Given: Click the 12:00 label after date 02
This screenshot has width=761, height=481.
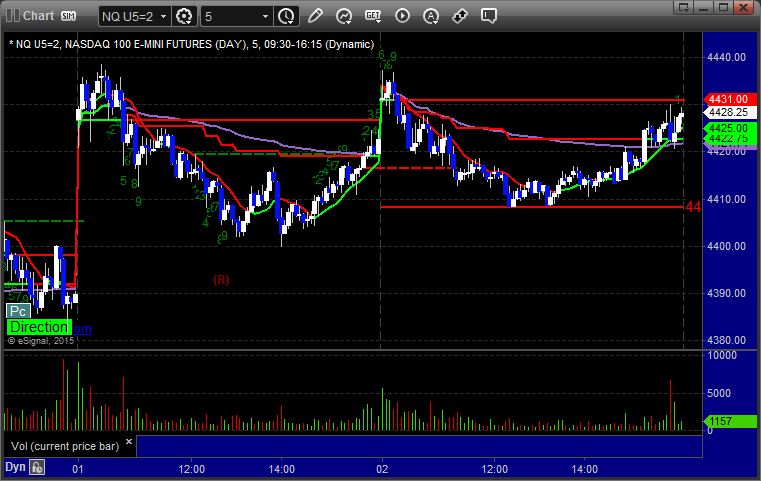Looking at the screenshot, I should pos(495,469).
